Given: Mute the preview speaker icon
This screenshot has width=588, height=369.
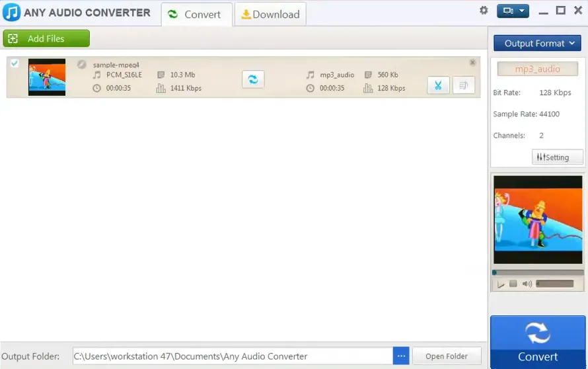Looking at the screenshot, I should tap(527, 284).
